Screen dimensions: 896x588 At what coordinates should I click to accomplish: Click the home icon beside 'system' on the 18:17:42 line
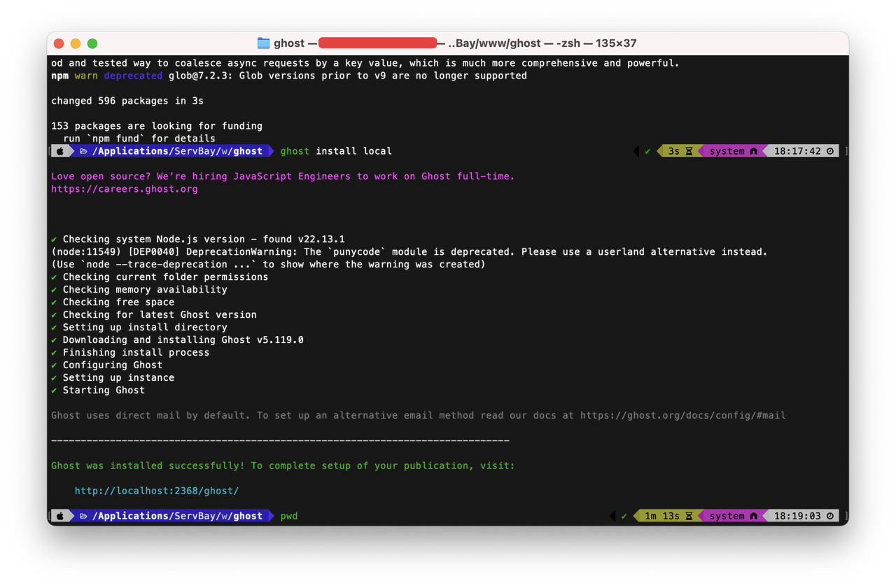point(754,151)
